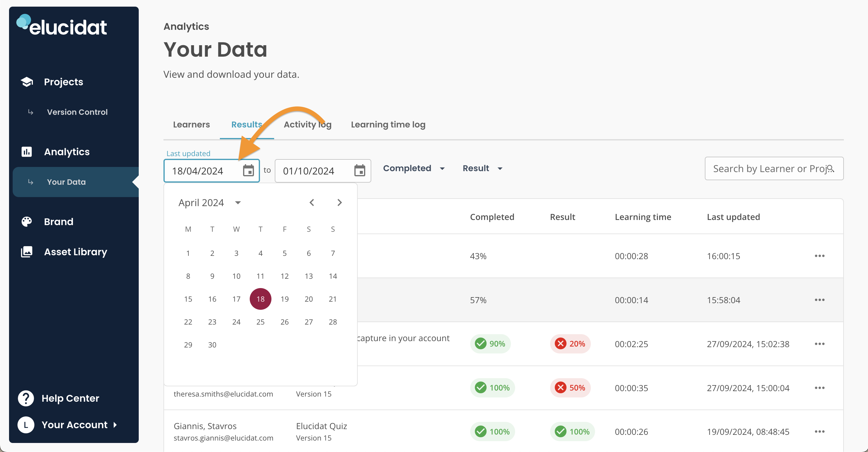
Task: Click the Analytics bar chart icon
Action: [27, 152]
